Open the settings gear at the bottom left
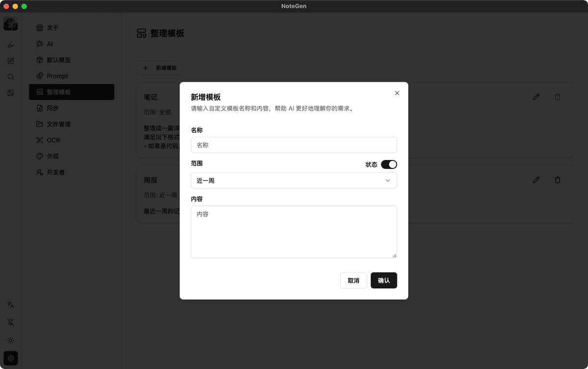 point(10,358)
